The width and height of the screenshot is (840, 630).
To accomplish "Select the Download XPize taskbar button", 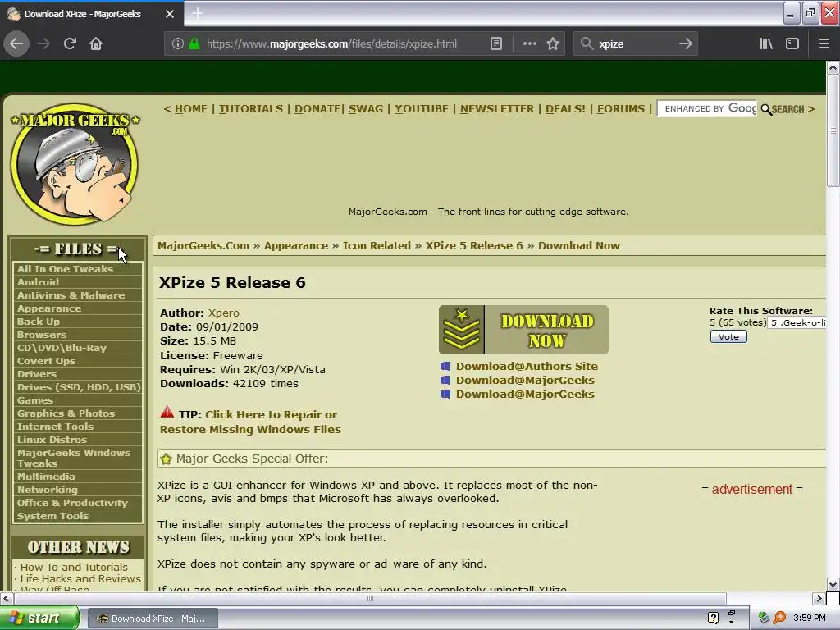I will tap(153, 619).
